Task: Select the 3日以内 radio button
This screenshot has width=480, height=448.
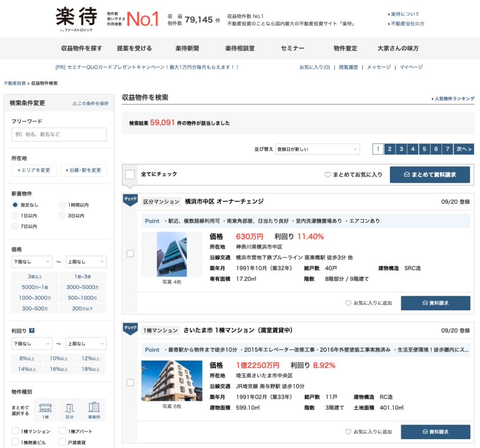Action: click(62, 216)
